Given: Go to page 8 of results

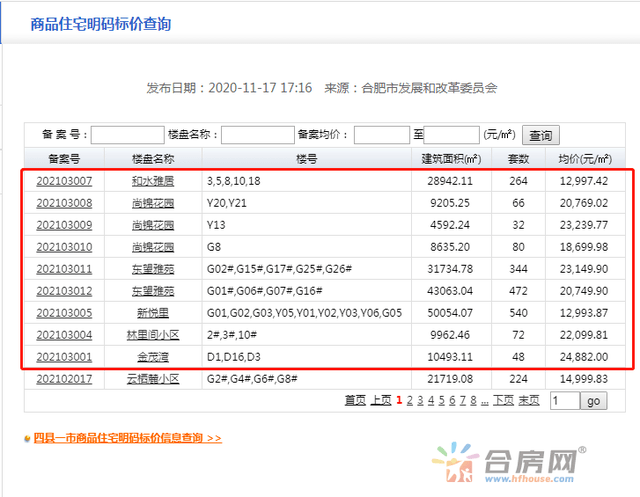Looking at the screenshot, I should 473,401.
